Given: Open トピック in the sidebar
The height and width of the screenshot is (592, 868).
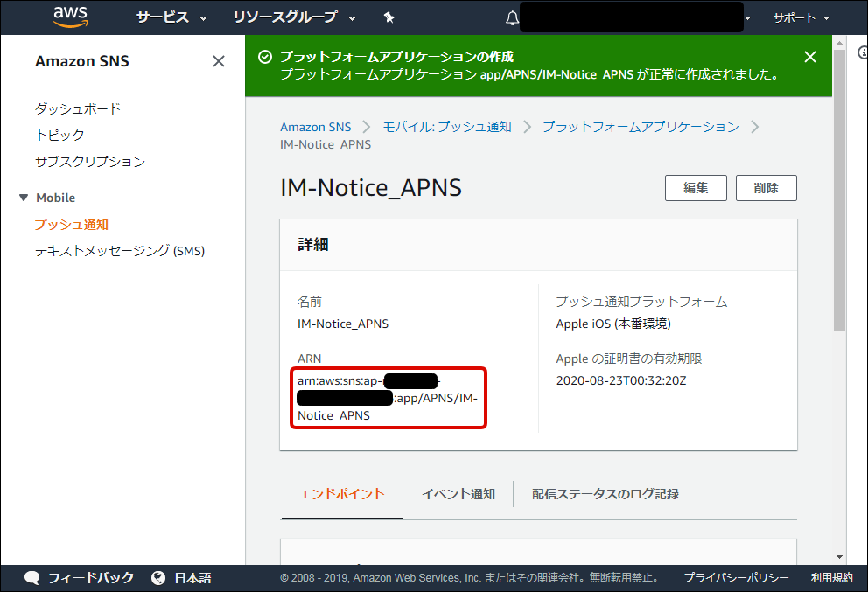Looking at the screenshot, I should click(59, 135).
